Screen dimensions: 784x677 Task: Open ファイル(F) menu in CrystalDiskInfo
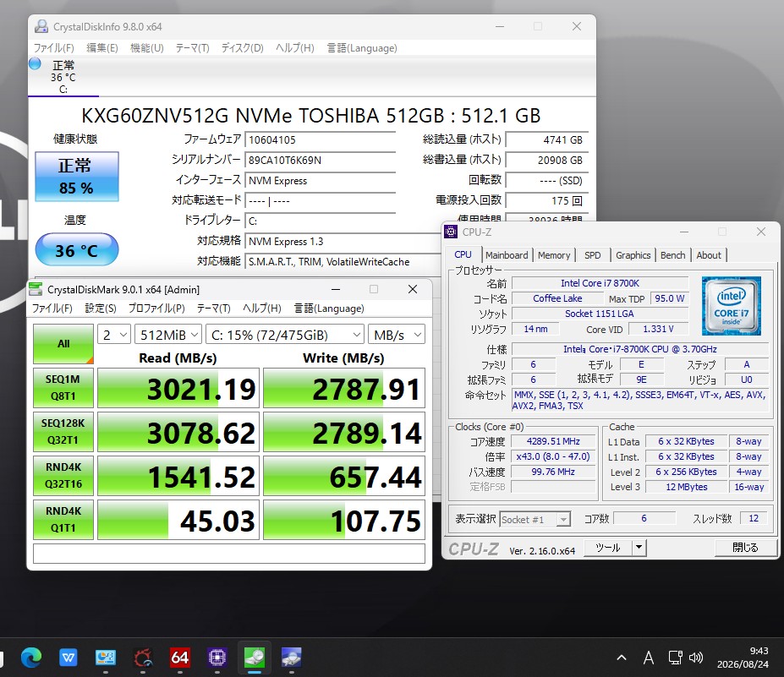pos(53,48)
